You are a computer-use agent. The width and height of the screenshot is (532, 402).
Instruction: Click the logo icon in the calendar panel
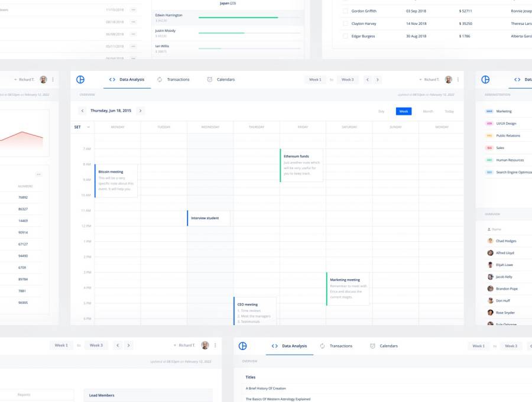pyautogui.click(x=81, y=79)
